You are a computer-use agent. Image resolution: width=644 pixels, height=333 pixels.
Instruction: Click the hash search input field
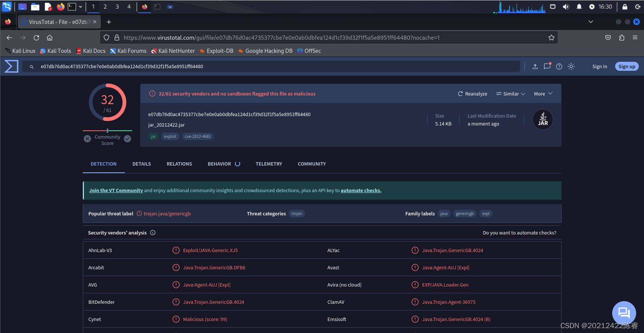271,66
